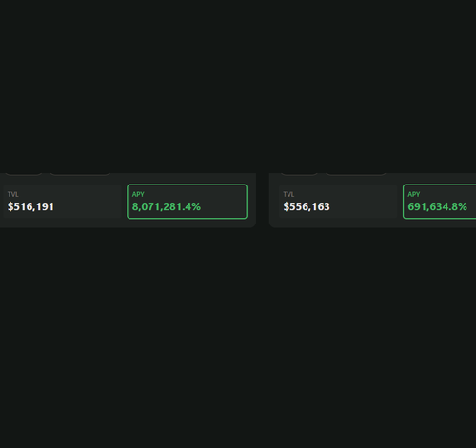
Task: Click TVL label above $556,163
Action: coord(288,194)
